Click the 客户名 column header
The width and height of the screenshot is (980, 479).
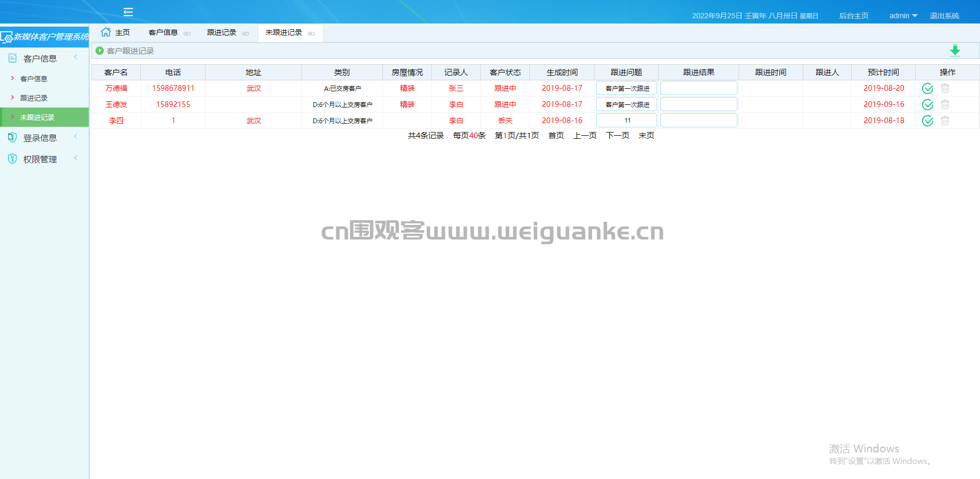(x=116, y=73)
